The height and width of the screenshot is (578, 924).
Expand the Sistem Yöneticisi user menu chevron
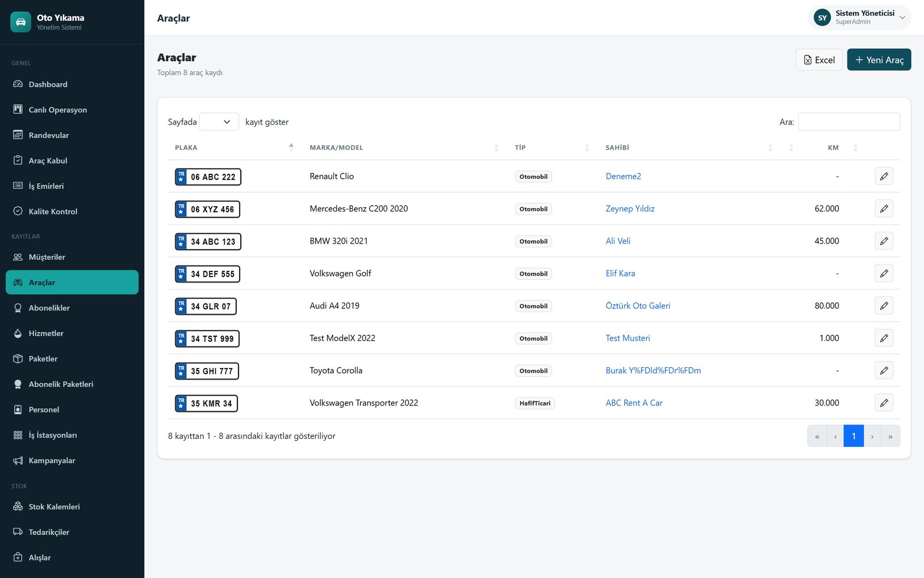click(902, 18)
